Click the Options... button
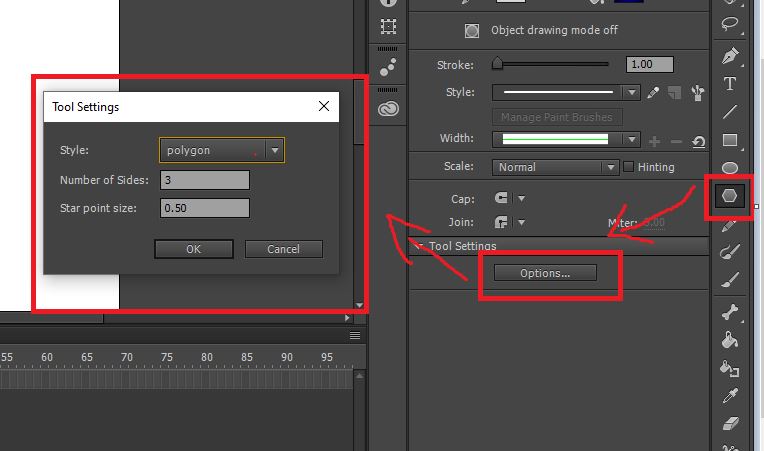 [545, 273]
